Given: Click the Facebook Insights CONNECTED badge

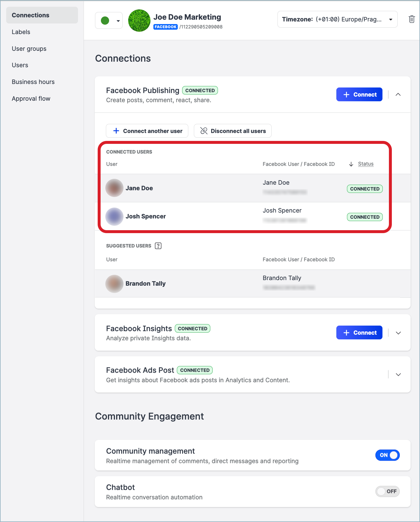Looking at the screenshot, I should click(193, 329).
